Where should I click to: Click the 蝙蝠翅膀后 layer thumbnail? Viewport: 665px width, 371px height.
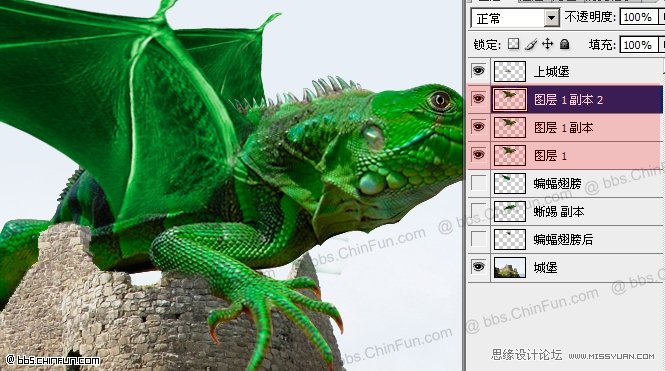point(510,239)
